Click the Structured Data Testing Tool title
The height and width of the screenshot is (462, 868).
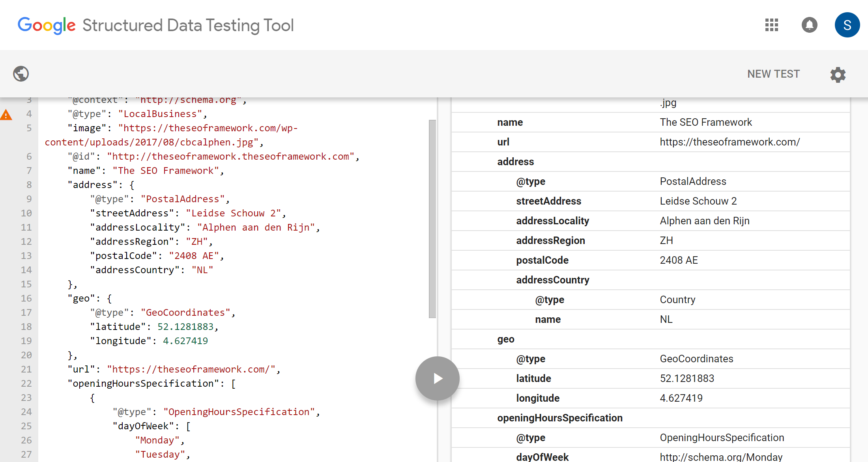pos(188,25)
